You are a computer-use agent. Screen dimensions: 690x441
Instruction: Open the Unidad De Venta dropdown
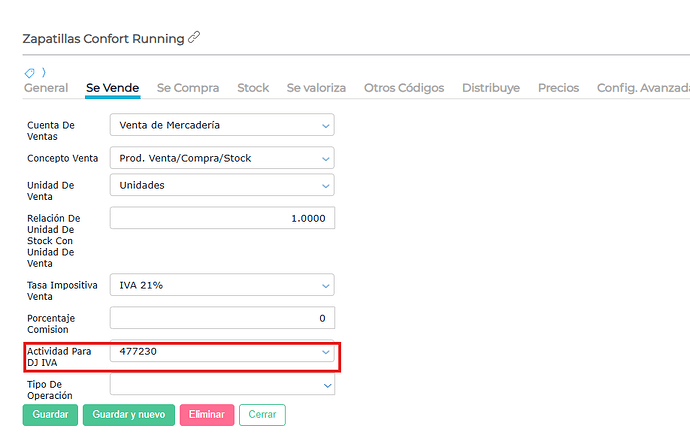pyautogui.click(x=222, y=185)
